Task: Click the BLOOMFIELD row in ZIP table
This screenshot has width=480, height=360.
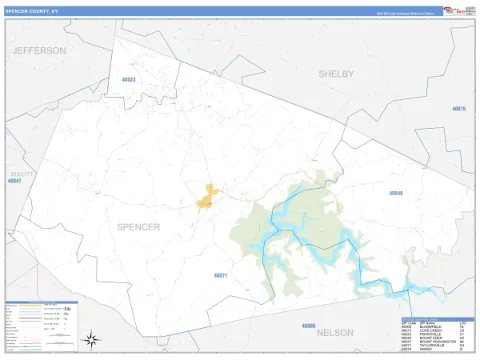Action: coord(433,327)
